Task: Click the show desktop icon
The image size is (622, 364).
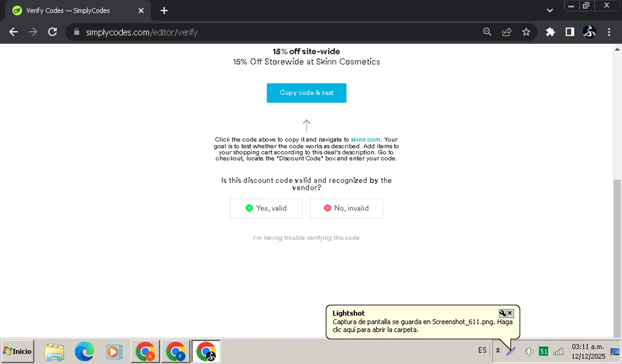Action: [615, 352]
